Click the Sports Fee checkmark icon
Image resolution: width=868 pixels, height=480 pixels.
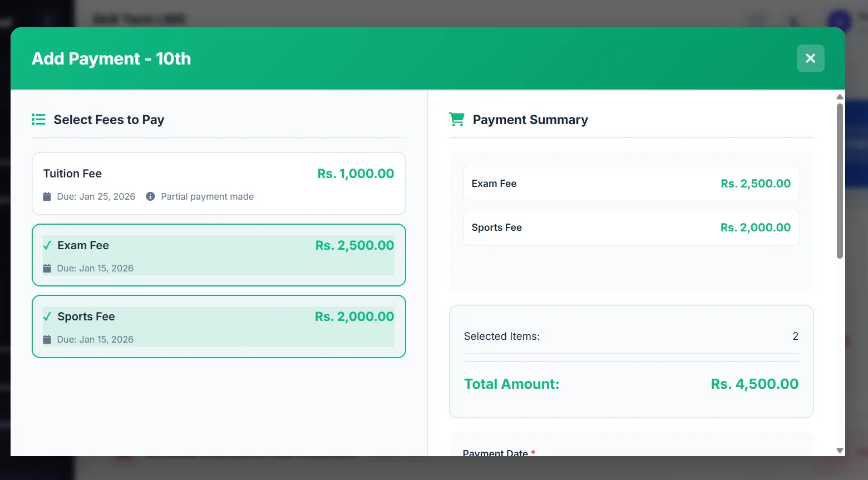47,316
